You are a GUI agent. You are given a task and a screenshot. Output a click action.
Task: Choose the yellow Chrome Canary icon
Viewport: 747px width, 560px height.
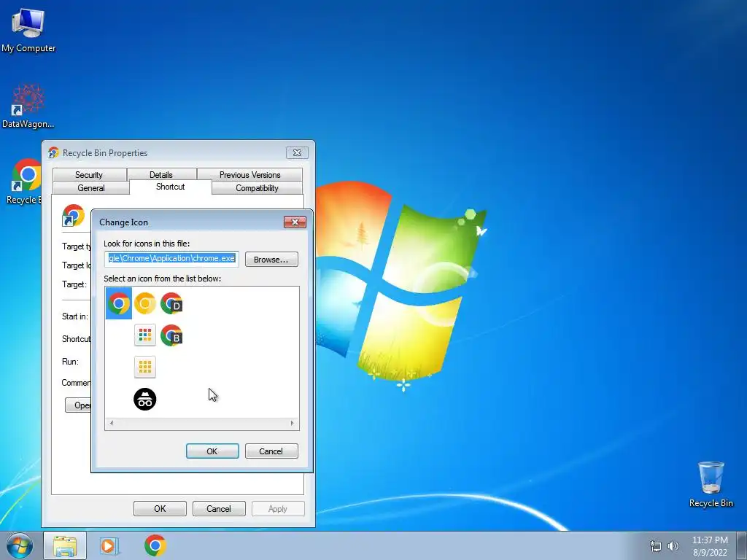145,303
